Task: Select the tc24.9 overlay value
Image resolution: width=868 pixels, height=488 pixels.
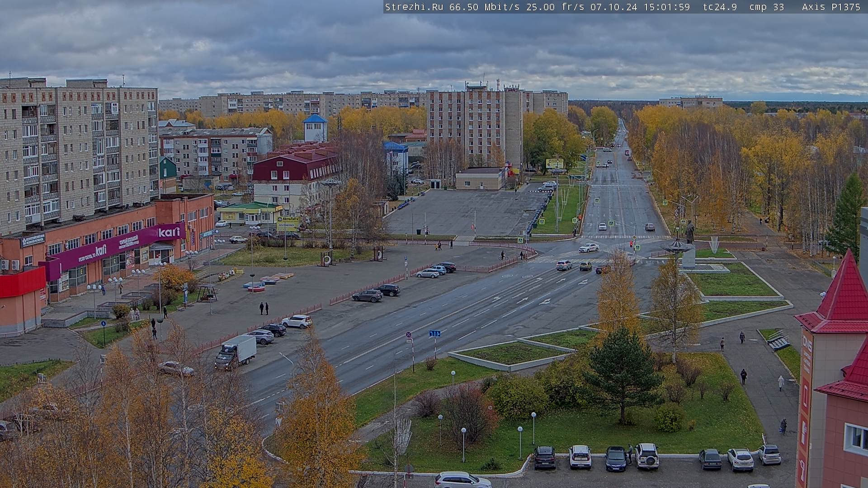Action: (x=720, y=7)
